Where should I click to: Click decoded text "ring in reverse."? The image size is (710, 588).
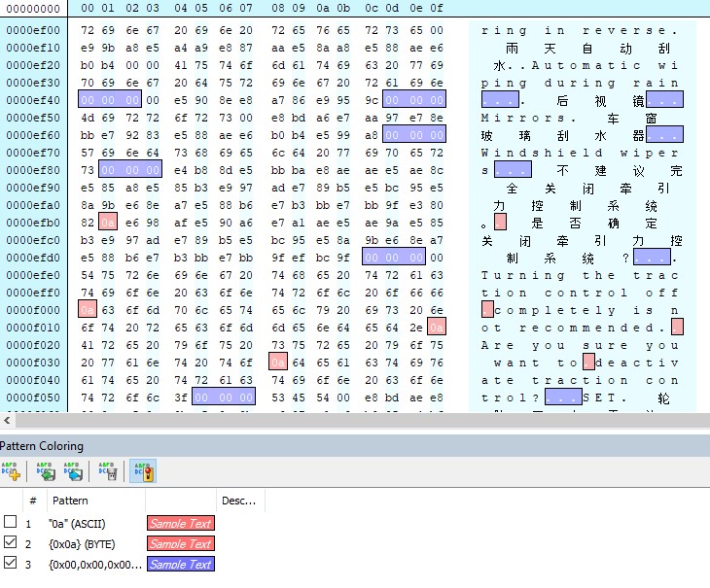(580, 31)
